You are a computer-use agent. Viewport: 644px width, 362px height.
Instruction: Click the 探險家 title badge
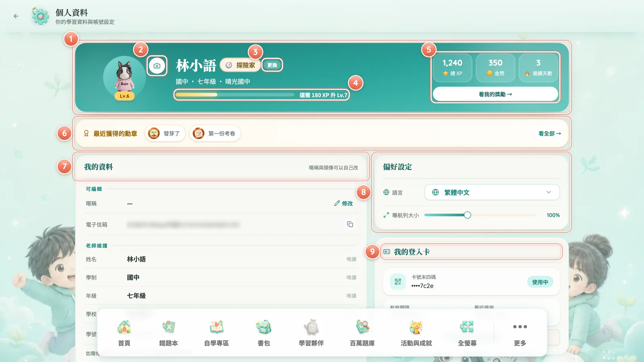tap(240, 65)
